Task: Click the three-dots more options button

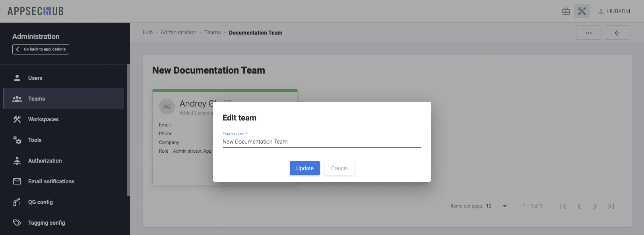Action: point(588,33)
